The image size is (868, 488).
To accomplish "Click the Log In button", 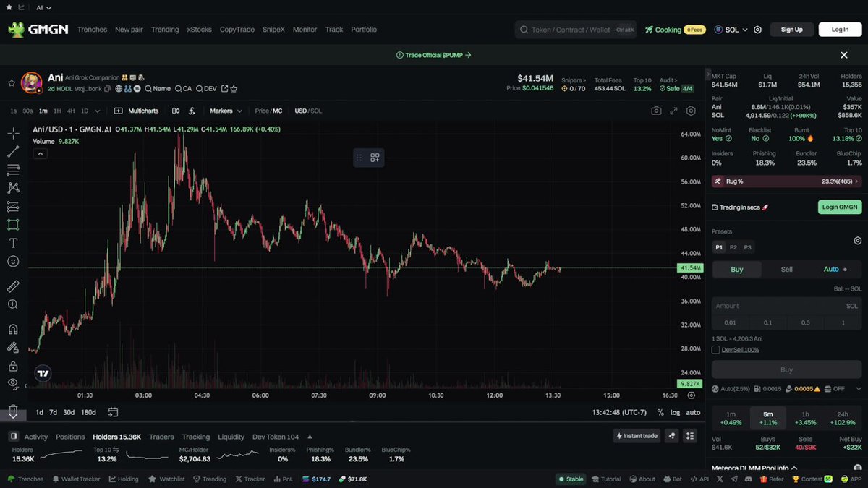I will click(x=840, y=30).
